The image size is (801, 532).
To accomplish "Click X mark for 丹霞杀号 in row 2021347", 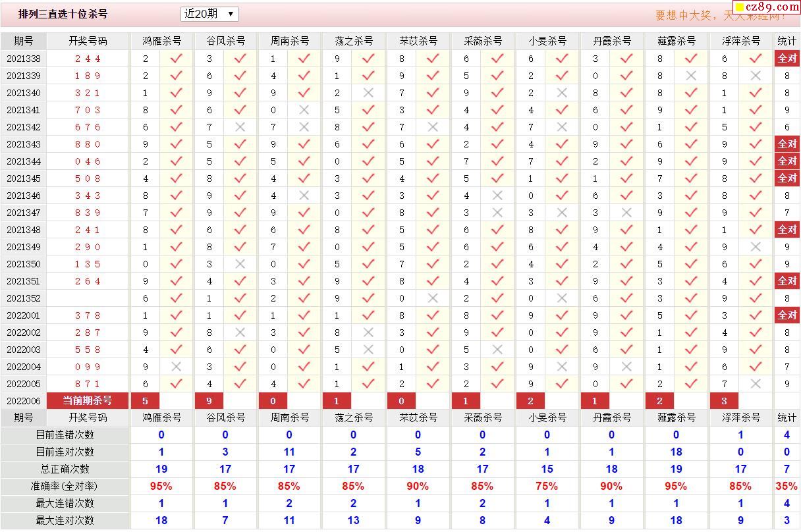I will pos(626,213).
